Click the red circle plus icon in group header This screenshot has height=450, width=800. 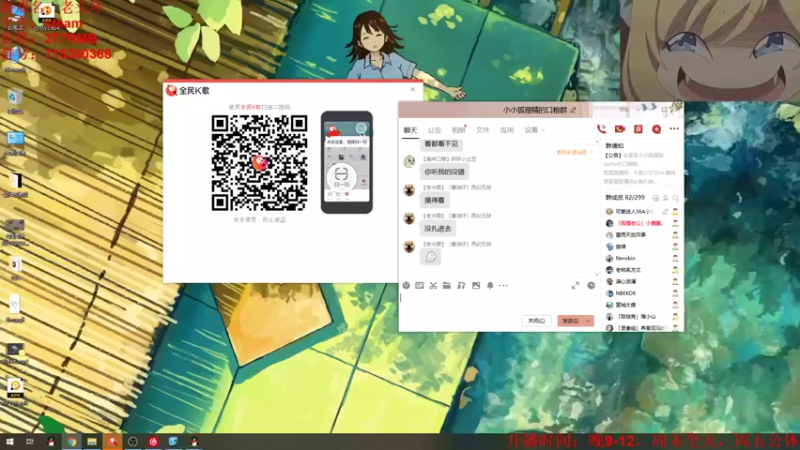(x=657, y=129)
